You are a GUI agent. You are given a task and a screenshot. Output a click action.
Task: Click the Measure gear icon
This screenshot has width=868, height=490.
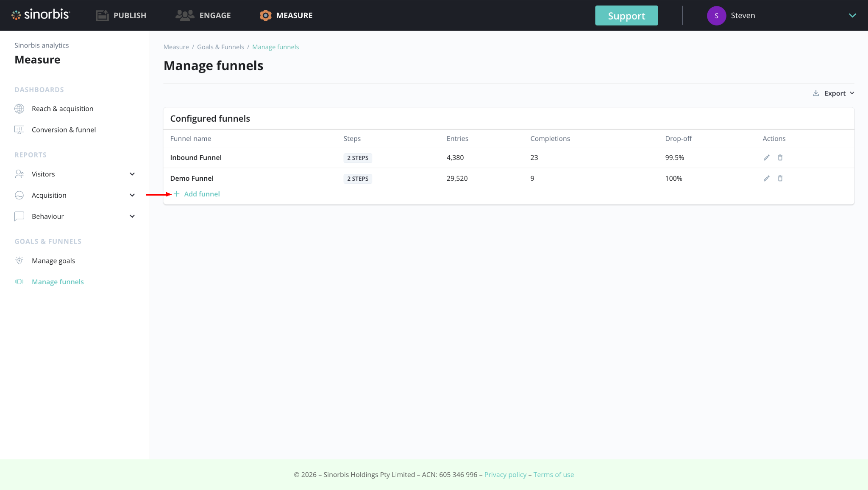pos(266,15)
